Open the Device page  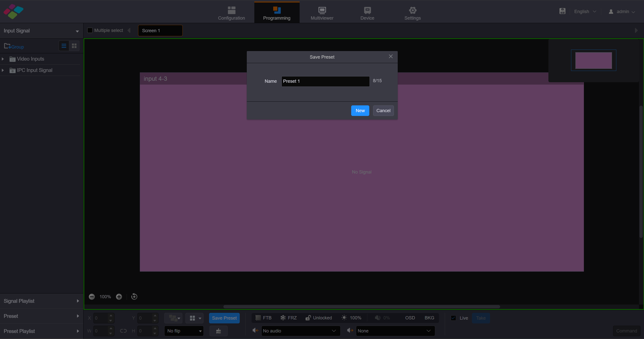[x=367, y=13]
